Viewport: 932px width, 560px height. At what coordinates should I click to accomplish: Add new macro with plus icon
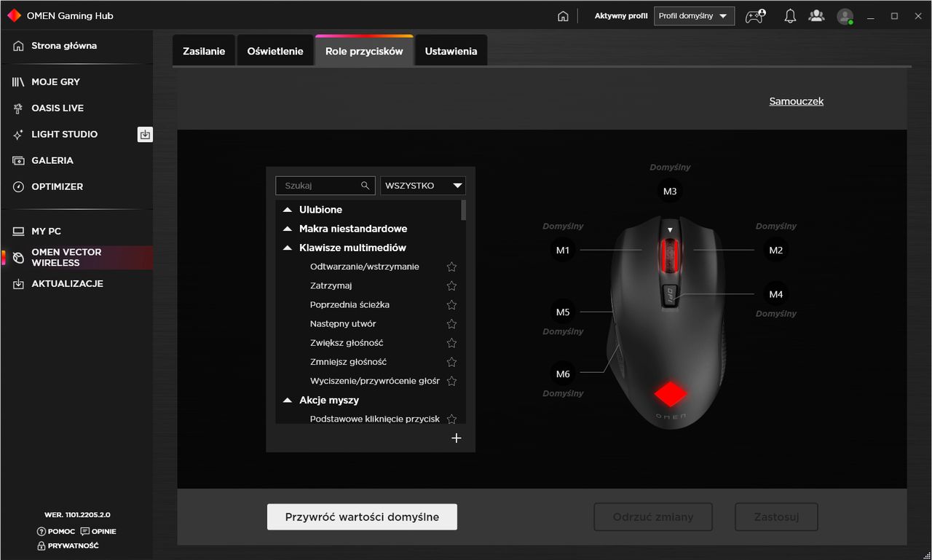point(457,438)
